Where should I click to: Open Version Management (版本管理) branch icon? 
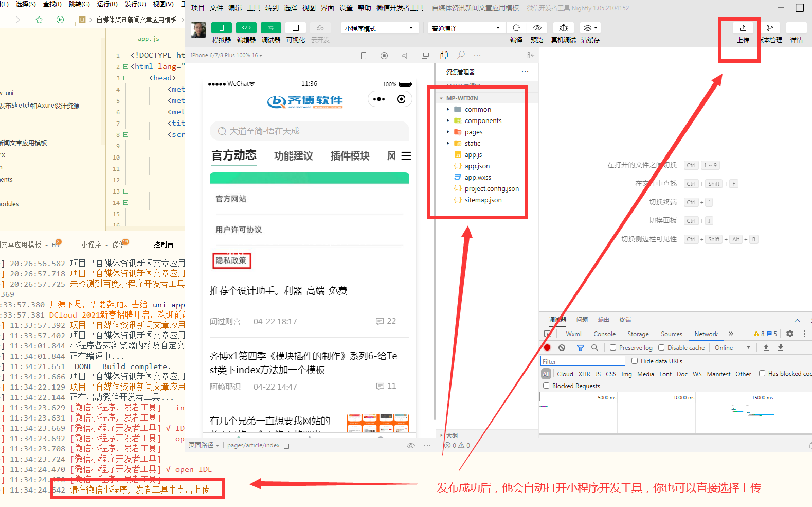[x=770, y=28]
